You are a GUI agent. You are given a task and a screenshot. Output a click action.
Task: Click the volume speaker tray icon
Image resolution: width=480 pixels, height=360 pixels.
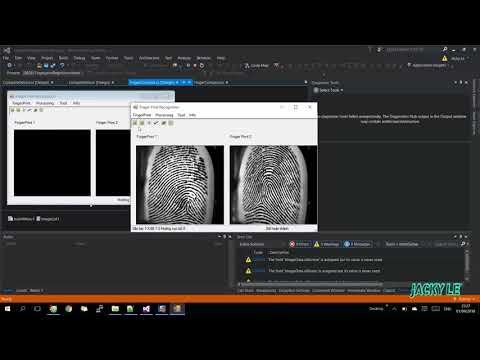point(404,309)
